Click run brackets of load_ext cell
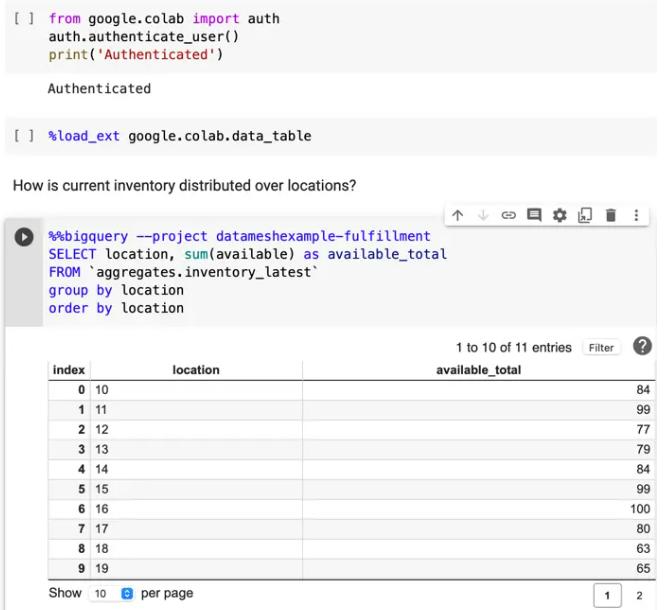The height and width of the screenshot is (610, 666). (25, 136)
